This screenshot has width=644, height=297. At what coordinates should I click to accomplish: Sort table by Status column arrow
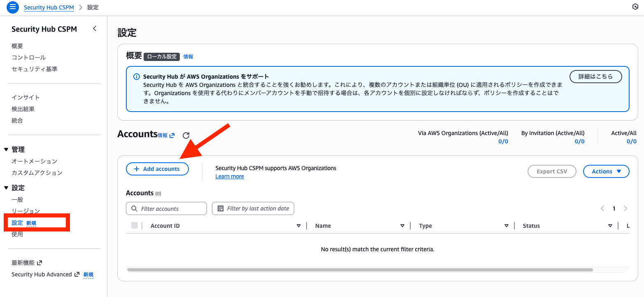610,226
